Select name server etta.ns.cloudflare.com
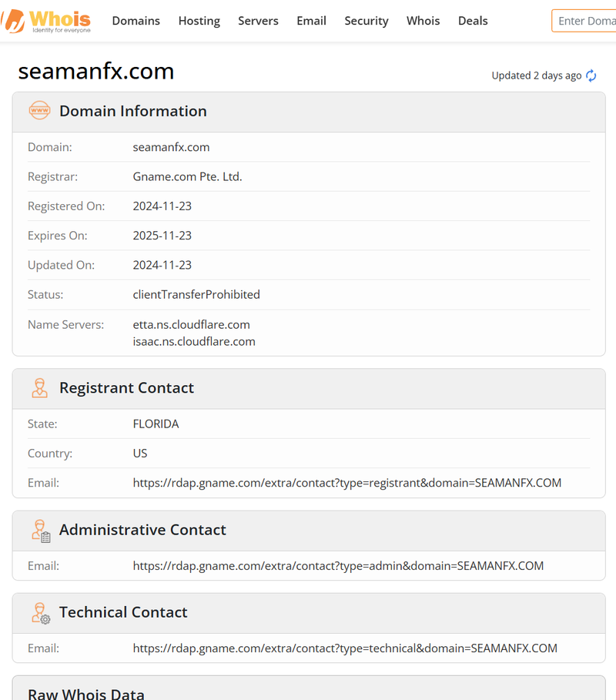 tap(192, 324)
